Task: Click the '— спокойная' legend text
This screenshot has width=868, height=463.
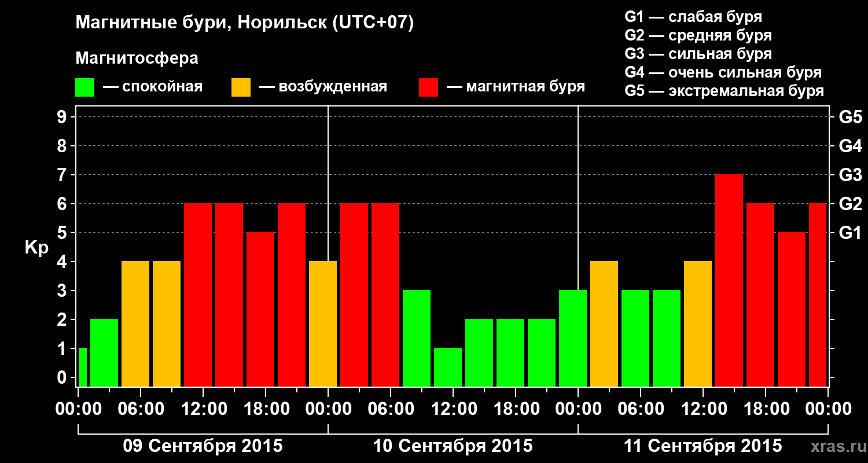Action: pos(153,87)
